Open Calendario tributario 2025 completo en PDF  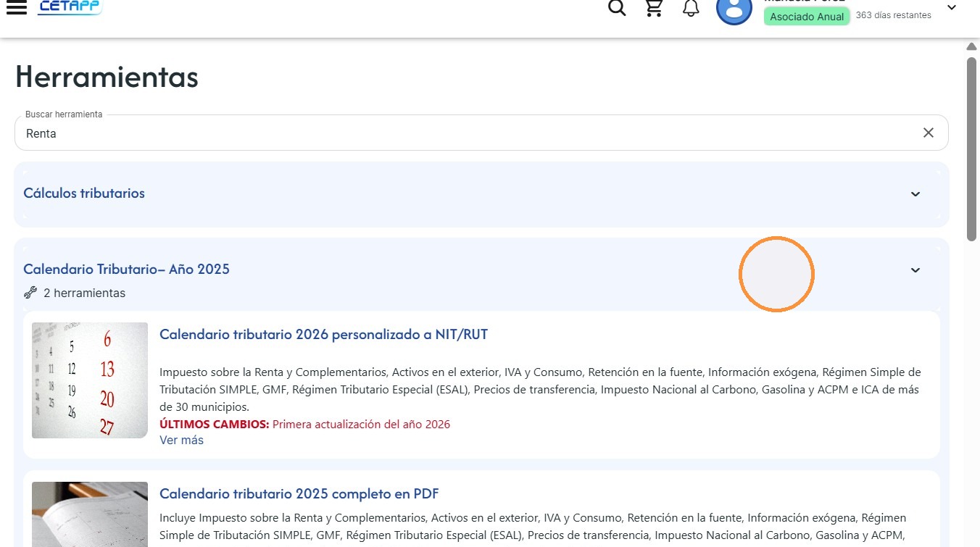pos(299,494)
